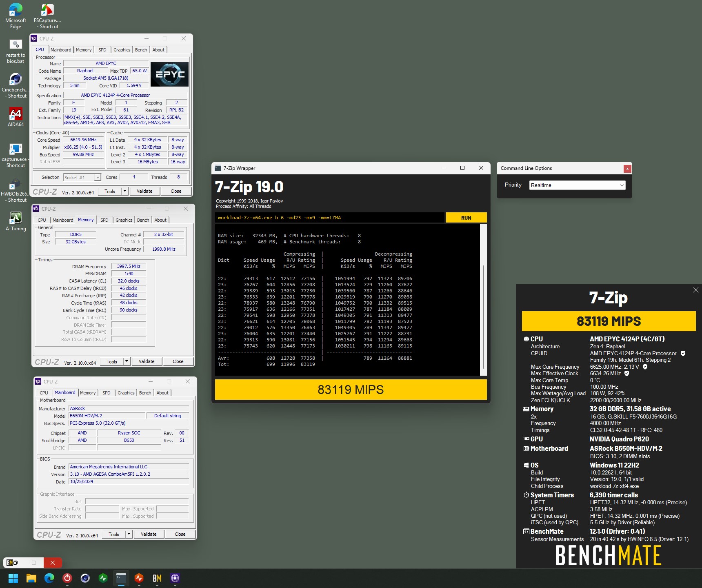This screenshot has width=702, height=588.
Task: Click Uncore Frequency 1998.8 MHz value
Action: [164, 249]
